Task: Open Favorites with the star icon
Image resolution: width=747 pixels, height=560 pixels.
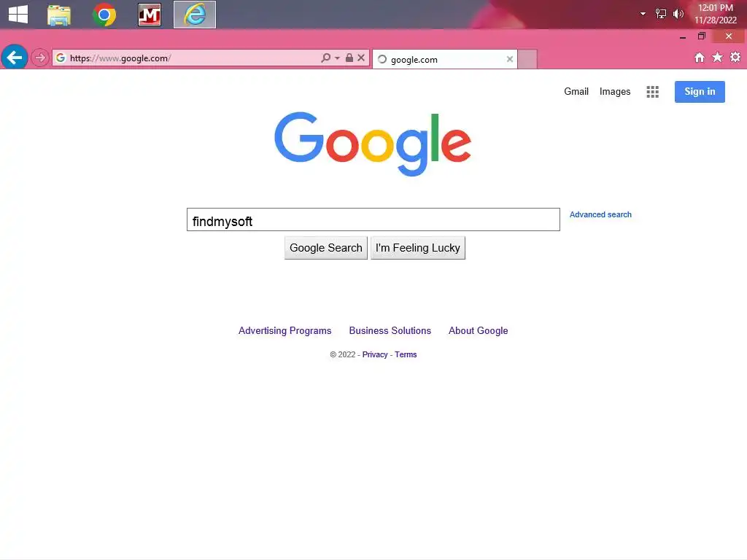Action: point(717,58)
